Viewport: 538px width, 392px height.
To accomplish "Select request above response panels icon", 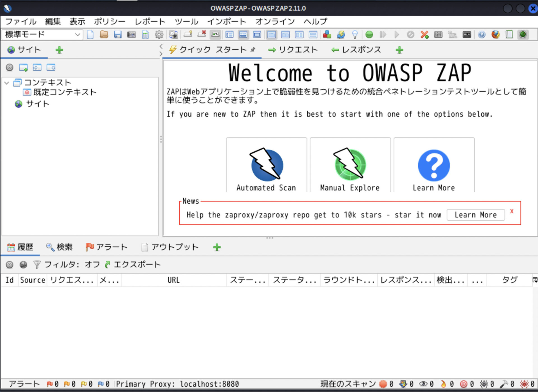I will (313, 34).
